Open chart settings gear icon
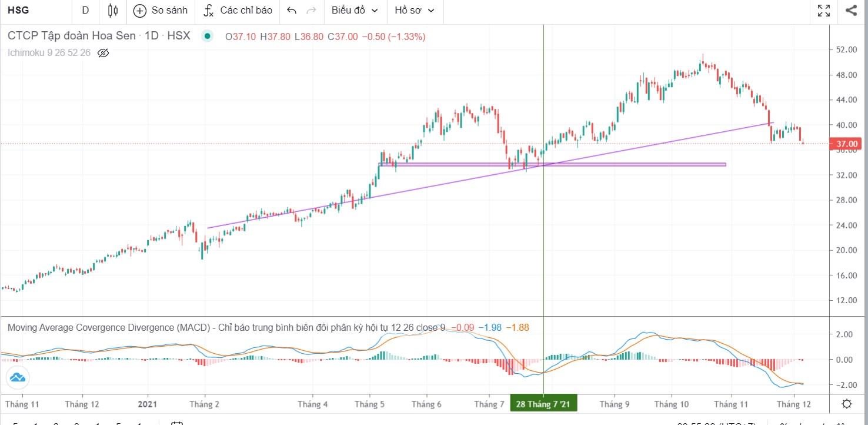868x425 pixels. tap(847, 404)
